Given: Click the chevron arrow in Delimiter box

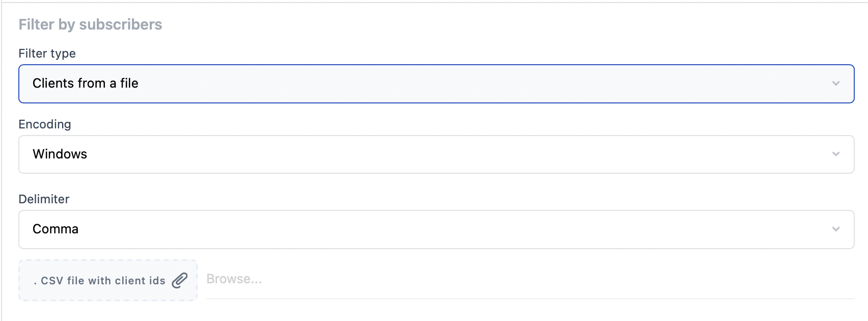Looking at the screenshot, I should 836,229.
